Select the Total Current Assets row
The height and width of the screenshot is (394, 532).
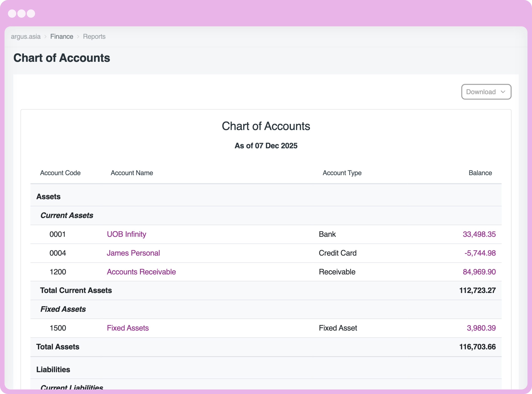(76, 290)
